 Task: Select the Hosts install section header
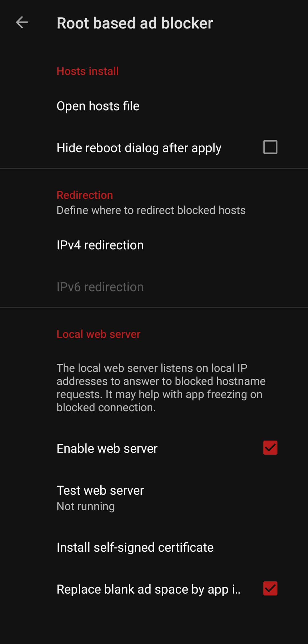(x=88, y=71)
